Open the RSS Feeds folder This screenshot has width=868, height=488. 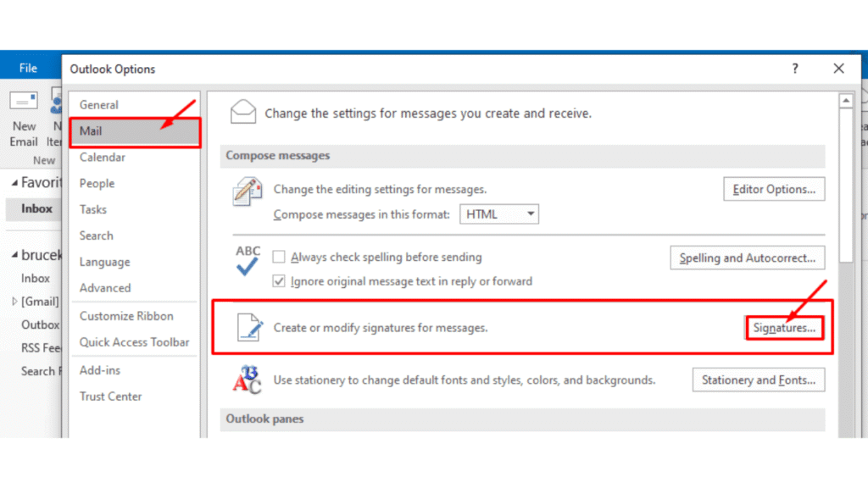[x=41, y=348]
